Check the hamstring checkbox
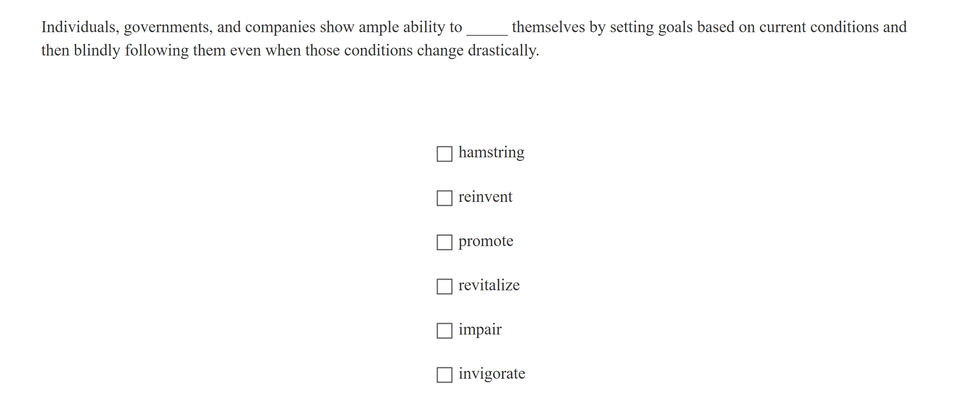Image resolution: width=980 pixels, height=396 pixels. tap(444, 153)
